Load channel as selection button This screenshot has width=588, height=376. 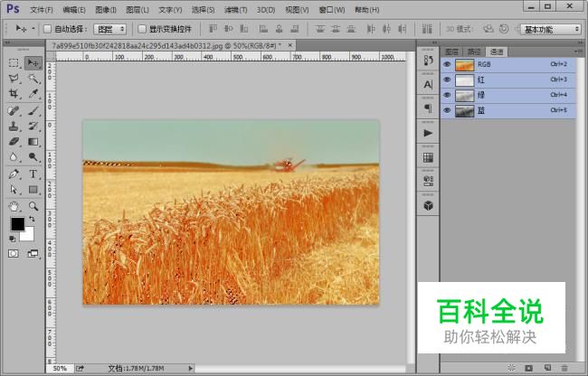click(x=511, y=368)
